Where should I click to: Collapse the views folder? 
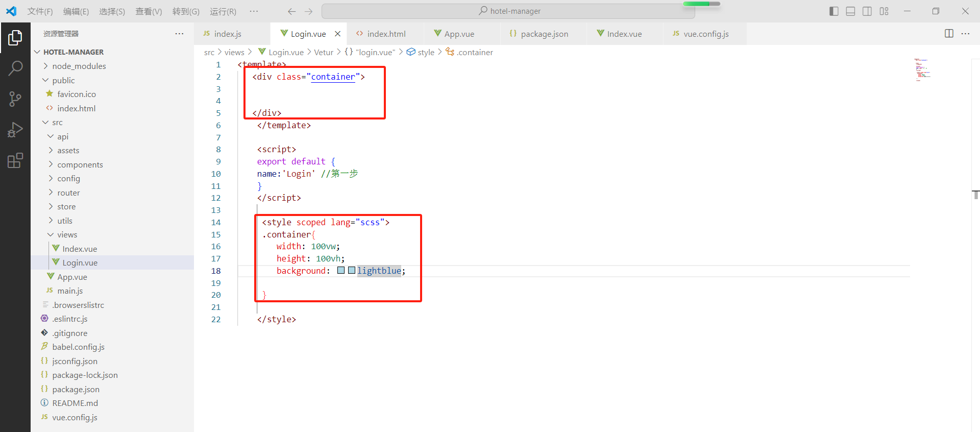(x=112, y=234)
